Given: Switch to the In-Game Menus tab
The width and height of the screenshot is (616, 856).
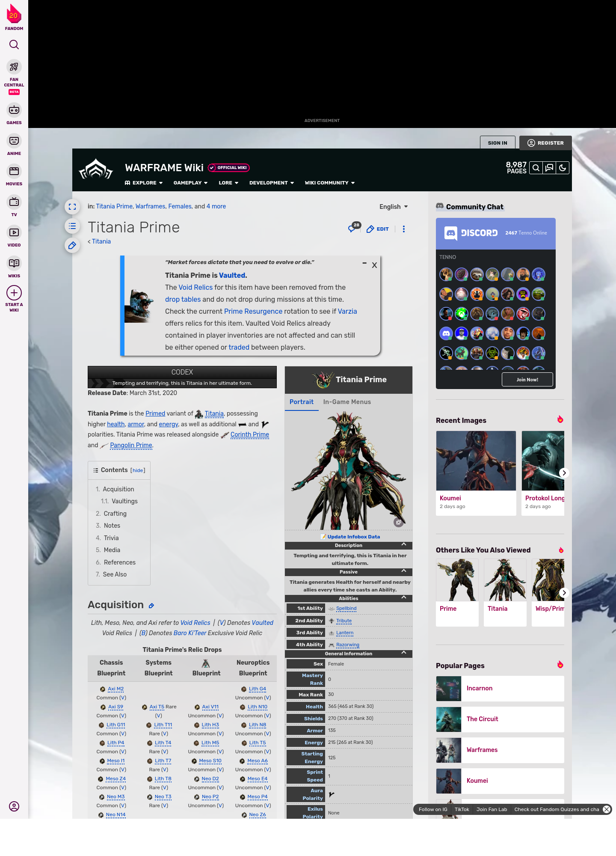Looking at the screenshot, I should (x=347, y=402).
